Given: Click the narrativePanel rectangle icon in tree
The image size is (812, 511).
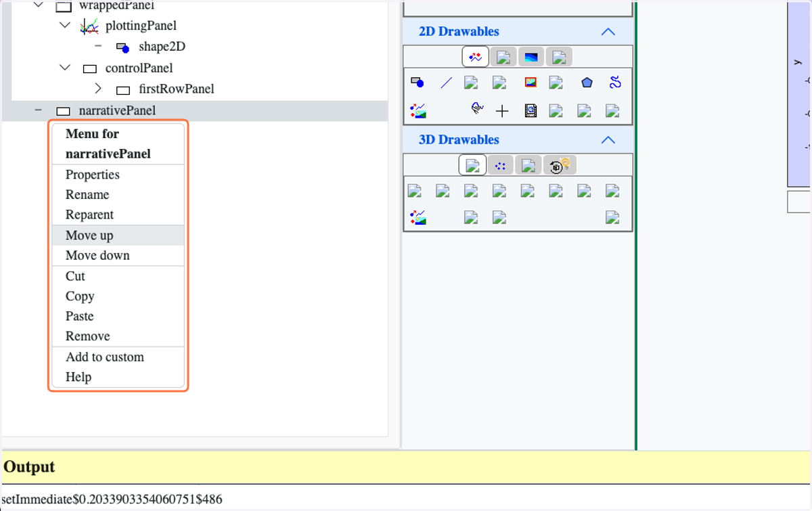Looking at the screenshot, I should pyautogui.click(x=63, y=111).
